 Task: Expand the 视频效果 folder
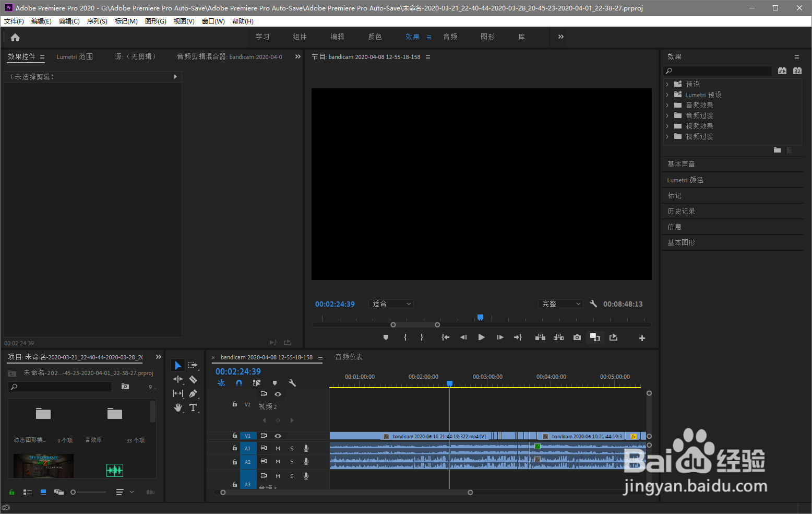point(667,126)
